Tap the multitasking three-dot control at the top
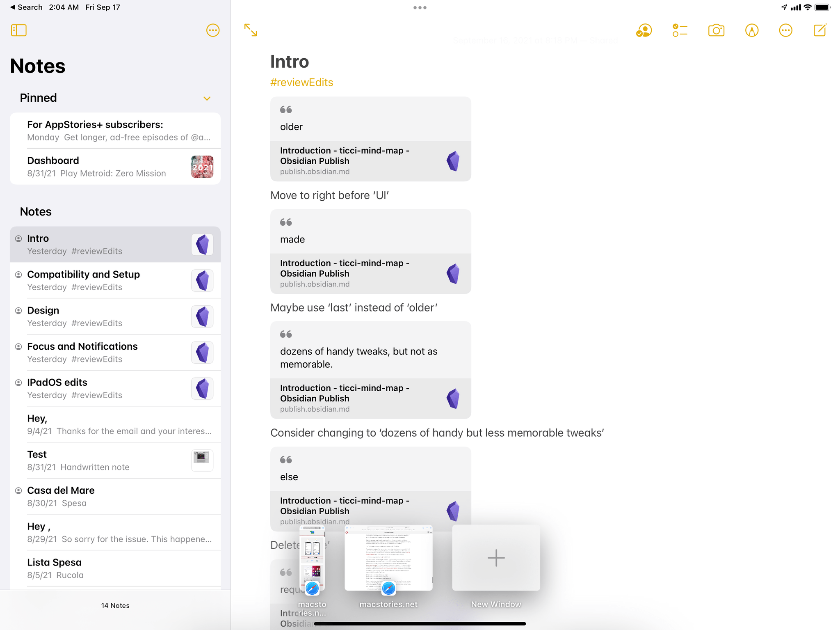 tap(420, 7)
